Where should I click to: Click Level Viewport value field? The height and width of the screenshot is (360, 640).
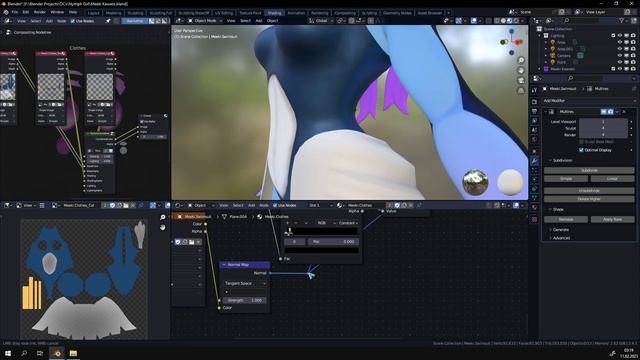603,122
